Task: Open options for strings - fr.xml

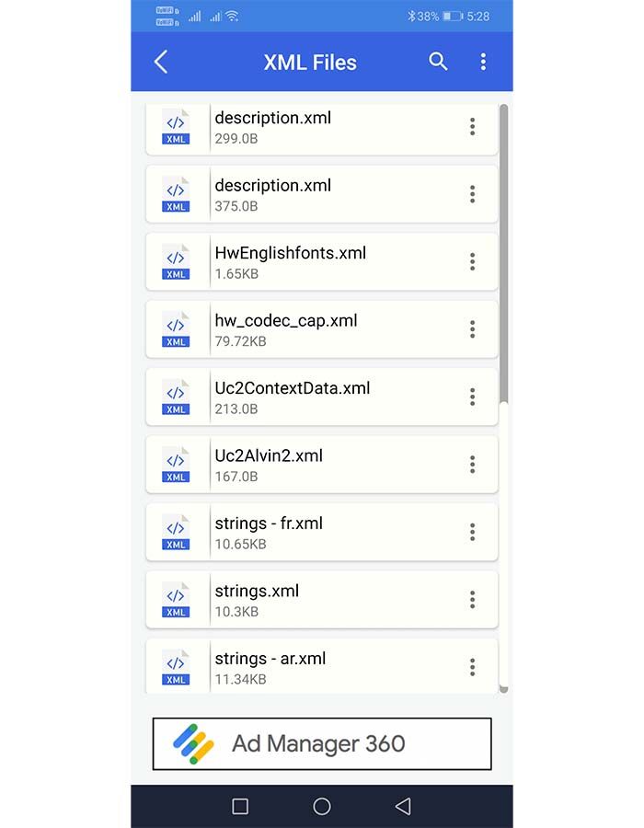Action: click(x=472, y=532)
